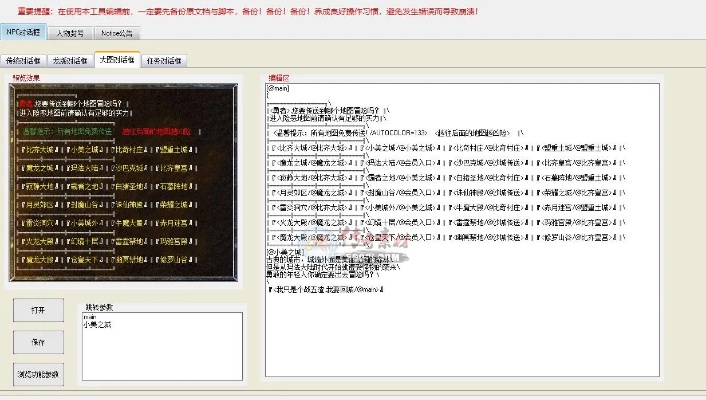Click 小美之城 link in preview panel

(x=85, y=150)
